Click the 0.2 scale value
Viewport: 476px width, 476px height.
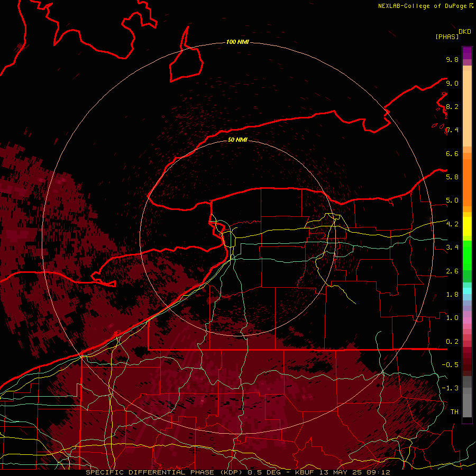[x=452, y=342]
